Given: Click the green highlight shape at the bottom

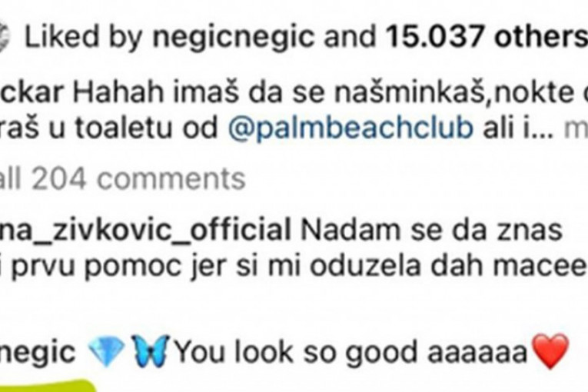Looking at the screenshot, I should point(47,387).
